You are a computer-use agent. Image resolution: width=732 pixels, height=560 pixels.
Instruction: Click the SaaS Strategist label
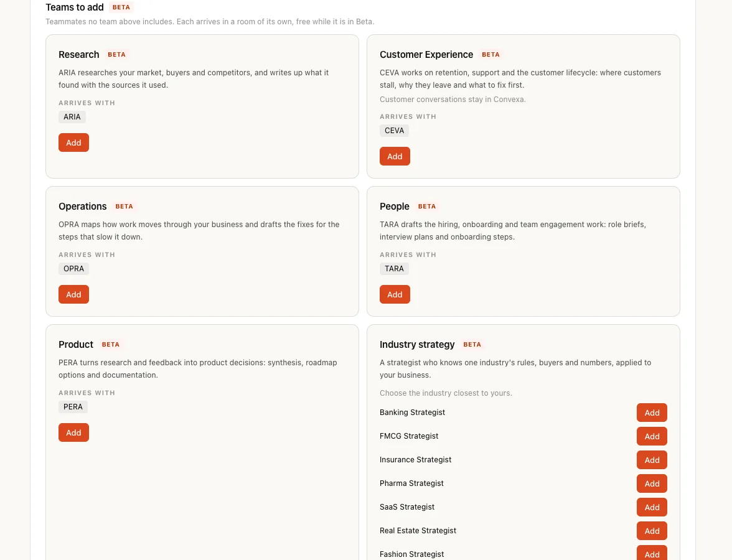pos(407,506)
